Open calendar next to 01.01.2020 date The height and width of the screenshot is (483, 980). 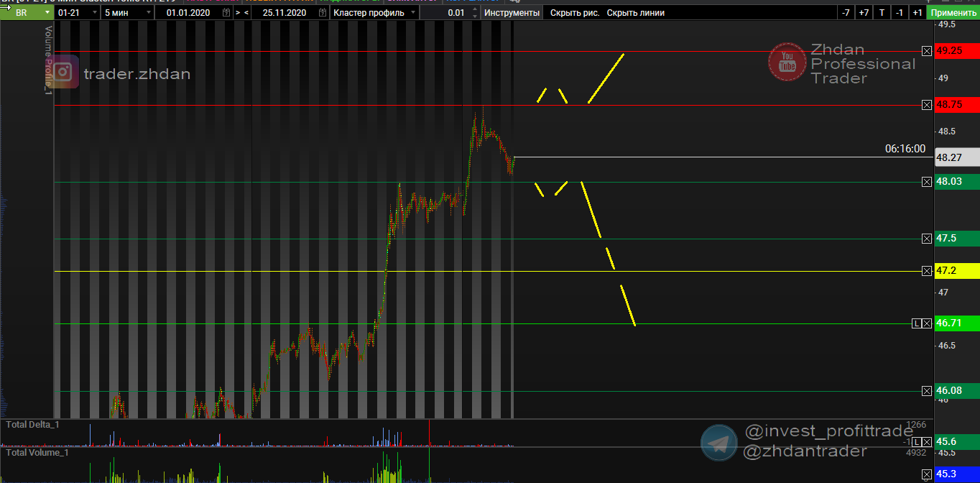pos(227,13)
